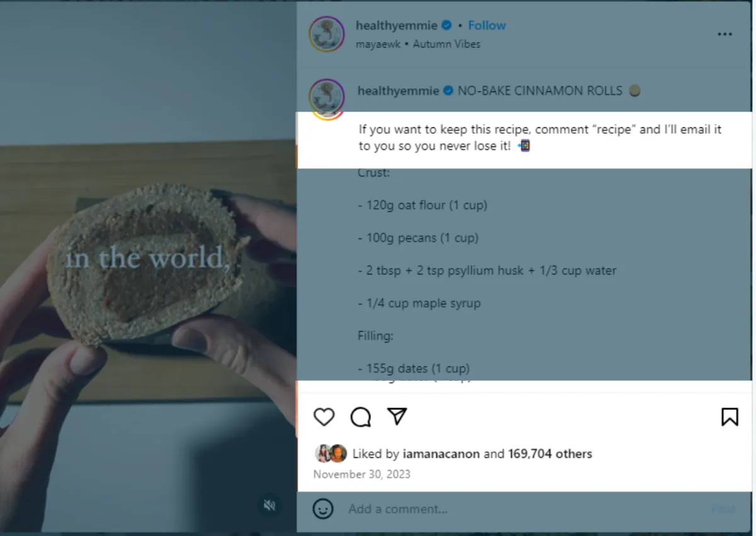Click the healthyemmie avatar beside the caption

click(x=326, y=98)
